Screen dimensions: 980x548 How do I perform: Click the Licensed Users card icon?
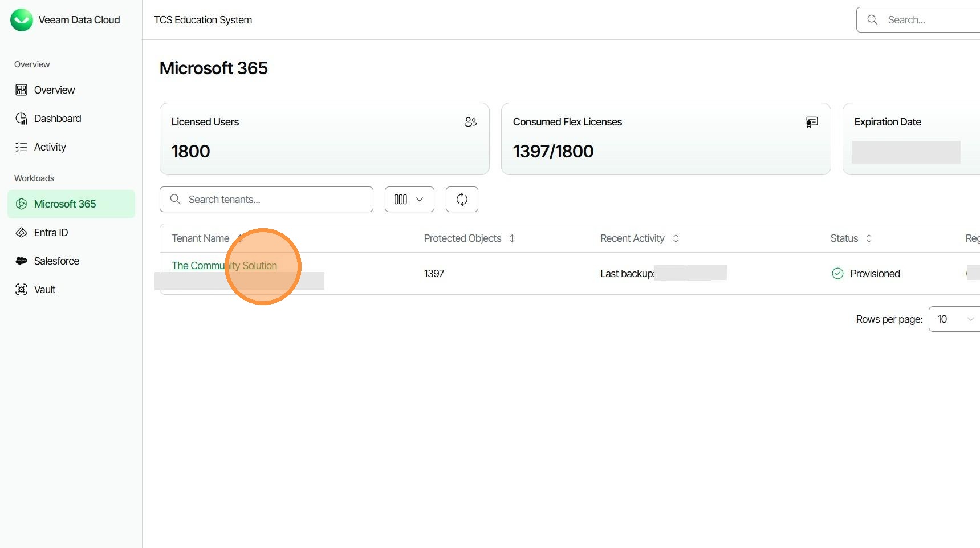click(470, 122)
